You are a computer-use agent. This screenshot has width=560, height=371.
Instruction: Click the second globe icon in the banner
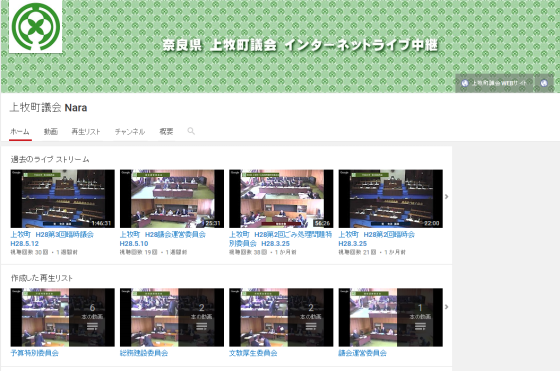pyautogui.click(x=544, y=83)
